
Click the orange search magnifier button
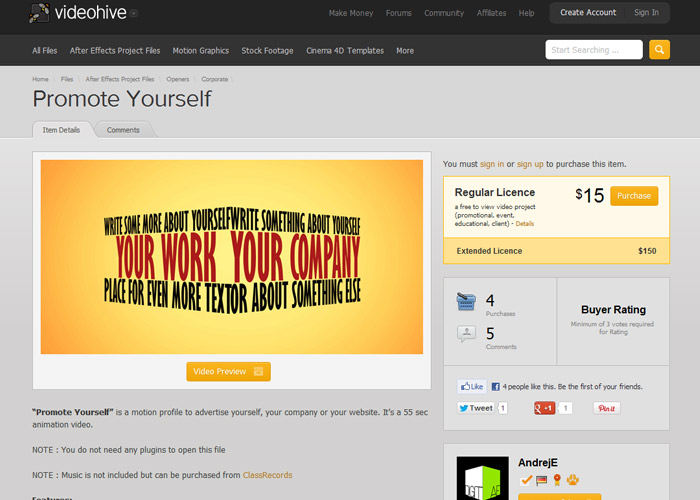click(659, 50)
